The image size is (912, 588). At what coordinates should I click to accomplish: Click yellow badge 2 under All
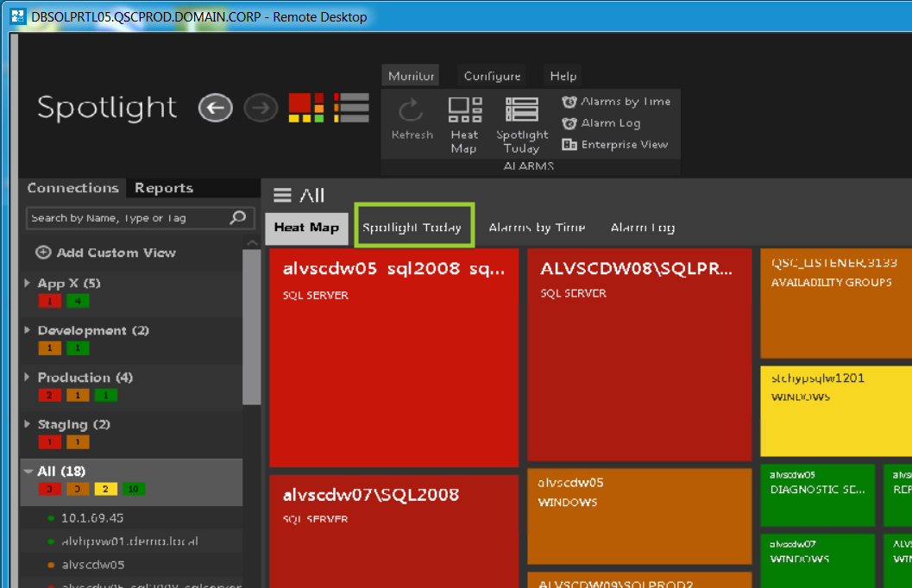tap(105, 489)
